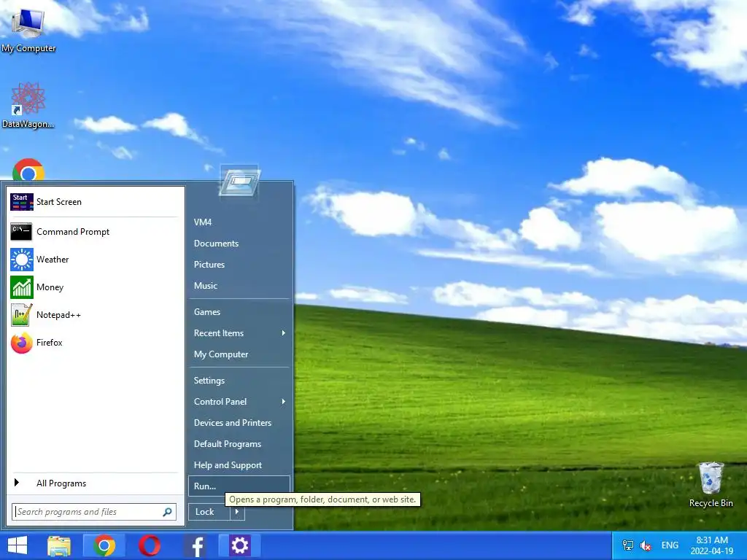
Task: Click the Weather app sun icon
Action: tap(21, 260)
